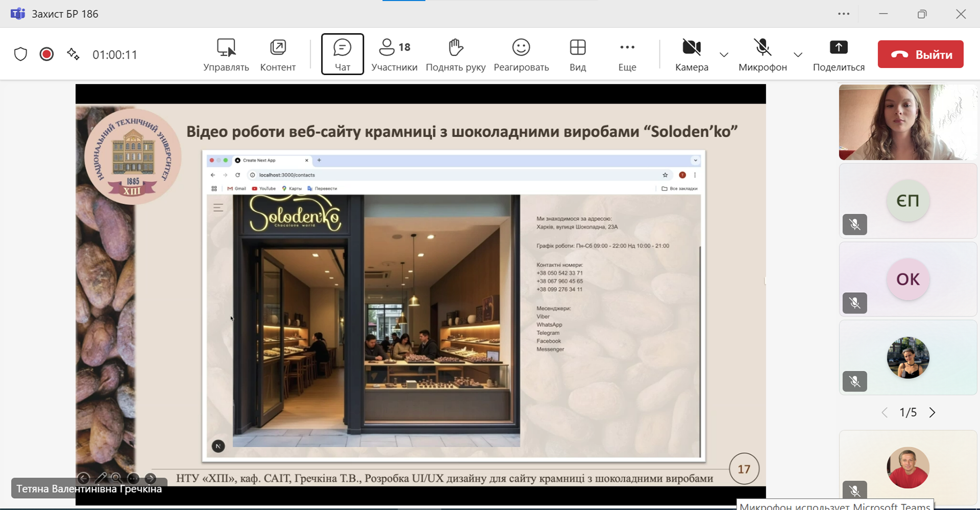Open Реагировать reactions menu
Screen dimensions: 980x510
[x=521, y=54]
